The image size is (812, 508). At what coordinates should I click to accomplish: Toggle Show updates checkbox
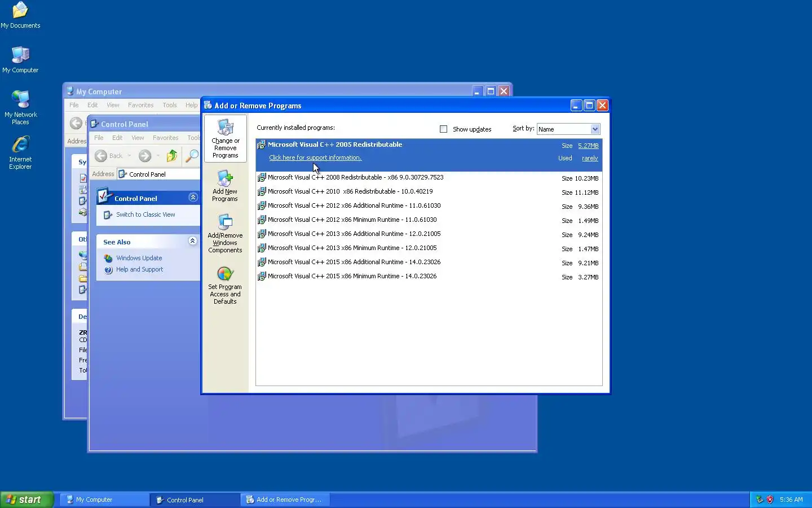pyautogui.click(x=444, y=129)
